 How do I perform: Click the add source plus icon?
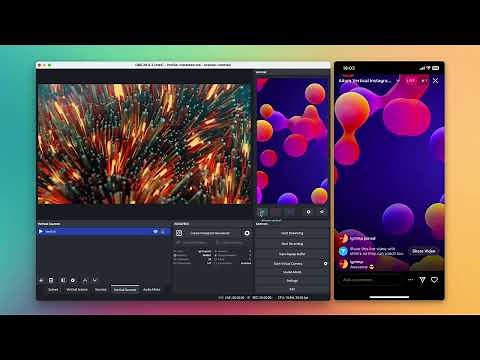(x=41, y=280)
